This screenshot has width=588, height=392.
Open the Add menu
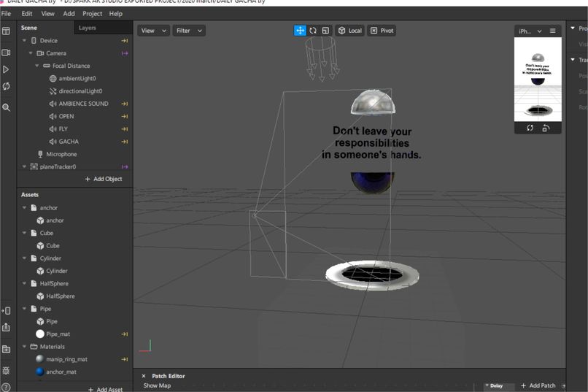(x=69, y=13)
